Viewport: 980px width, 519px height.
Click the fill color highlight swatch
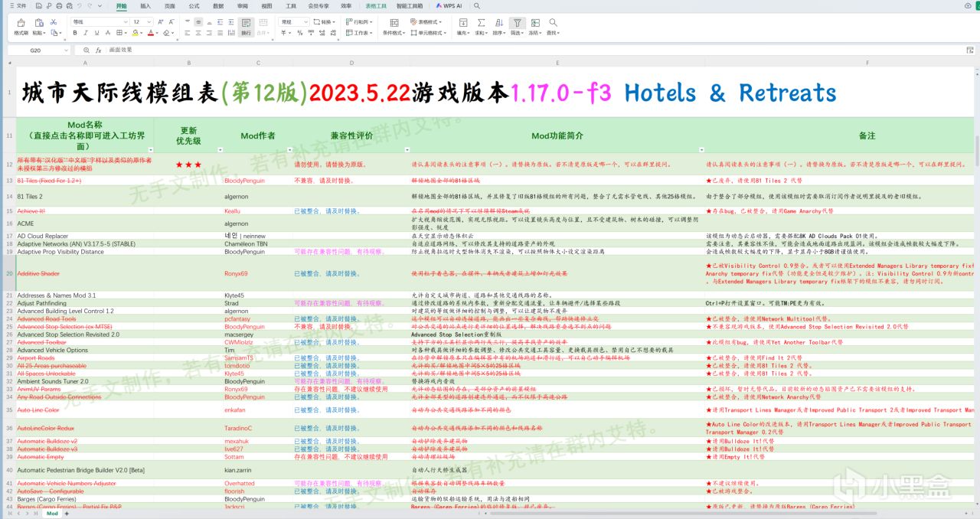pos(135,33)
